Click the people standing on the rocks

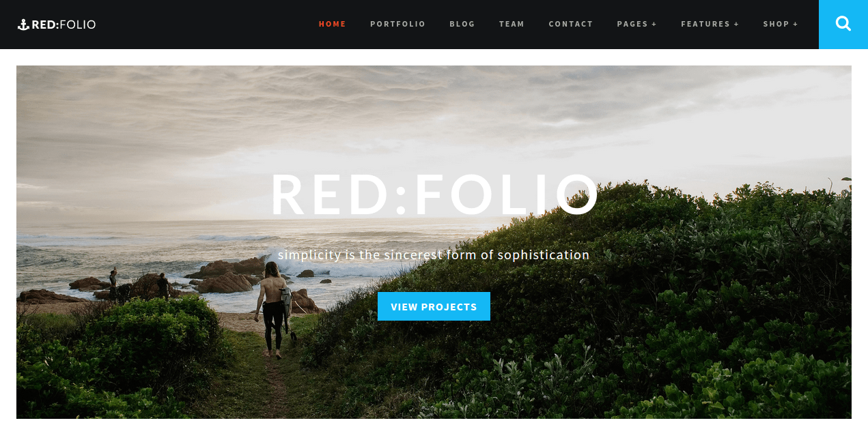(x=139, y=284)
